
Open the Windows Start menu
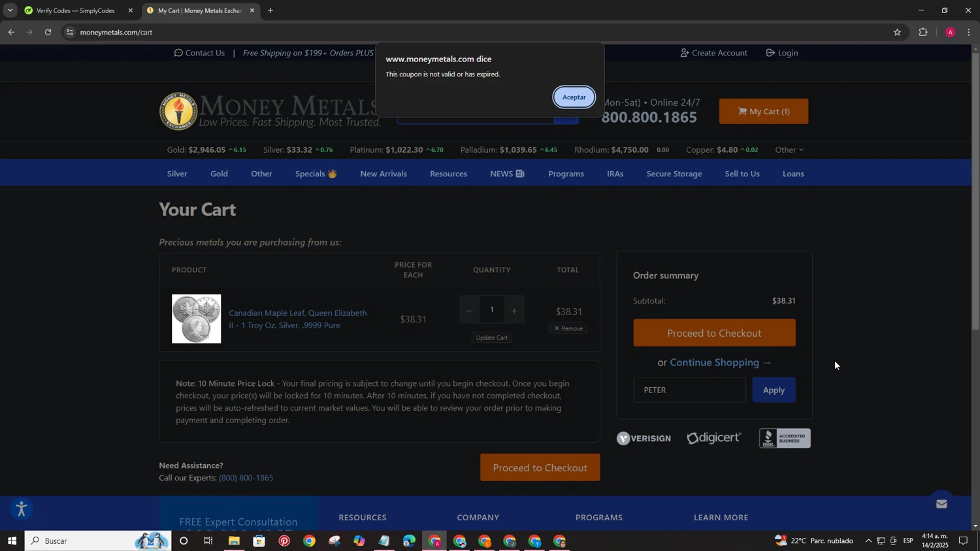[12, 541]
